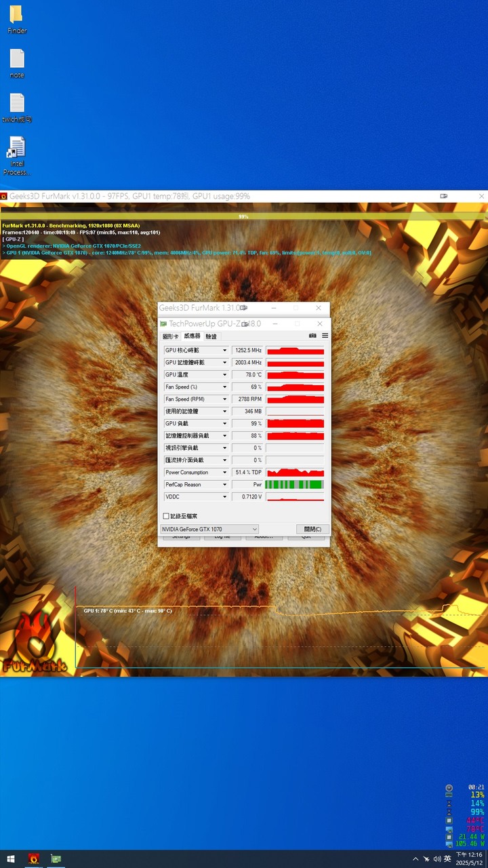The height and width of the screenshot is (868, 488).
Task: Click the 346 MB memory used value
Action: [247, 412]
